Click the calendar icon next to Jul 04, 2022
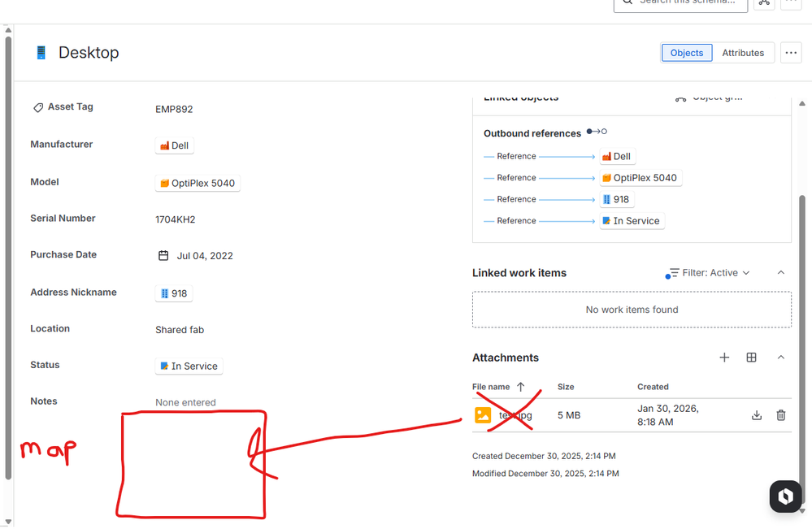 click(x=163, y=256)
